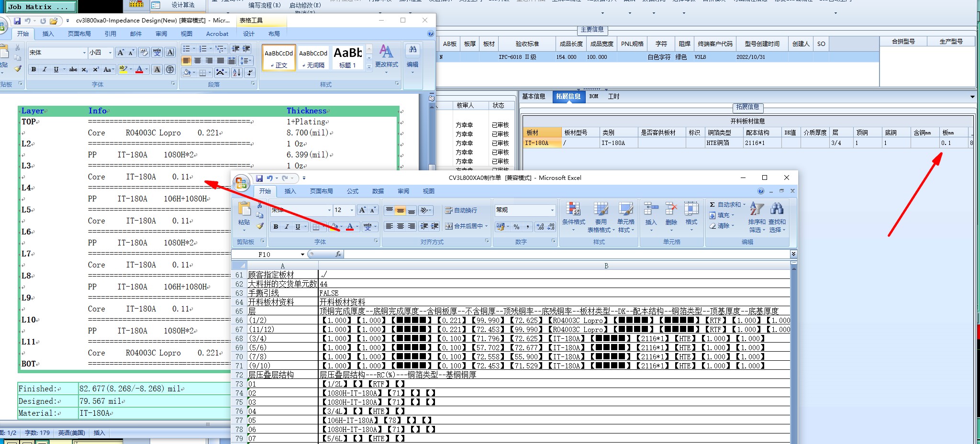Select 基本信息 tab in background app
The height and width of the screenshot is (444, 980).
coord(534,96)
